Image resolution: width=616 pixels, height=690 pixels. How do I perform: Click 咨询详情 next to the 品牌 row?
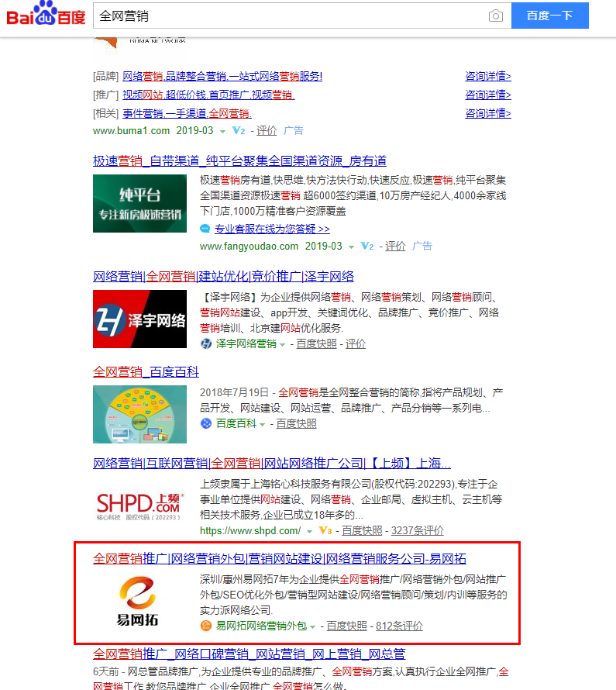488,76
